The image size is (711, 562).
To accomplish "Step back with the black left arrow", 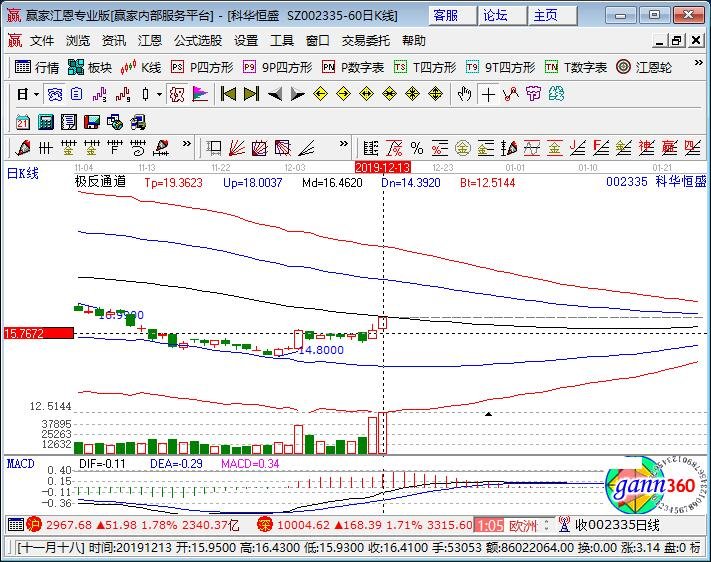I will point(274,94).
